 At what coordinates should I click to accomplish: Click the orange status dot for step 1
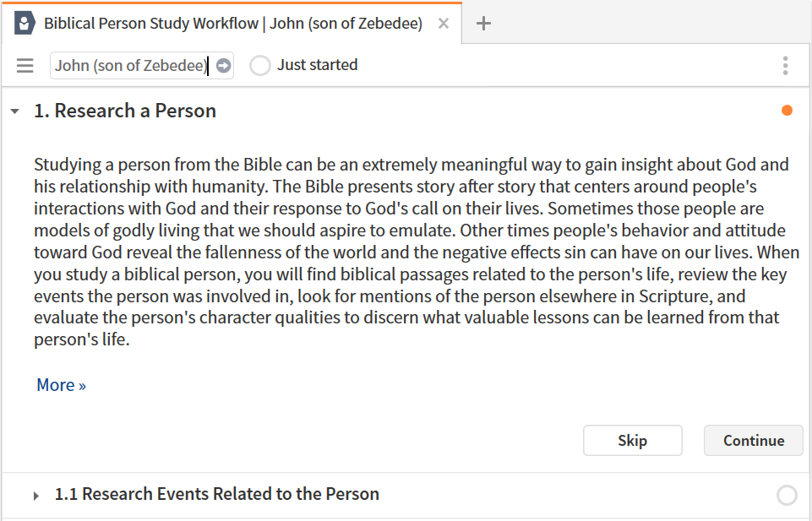pyautogui.click(x=787, y=111)
